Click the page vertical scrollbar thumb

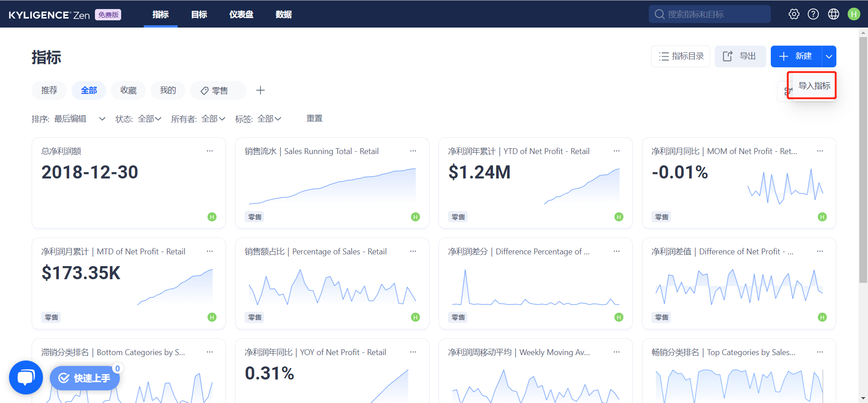863,160
